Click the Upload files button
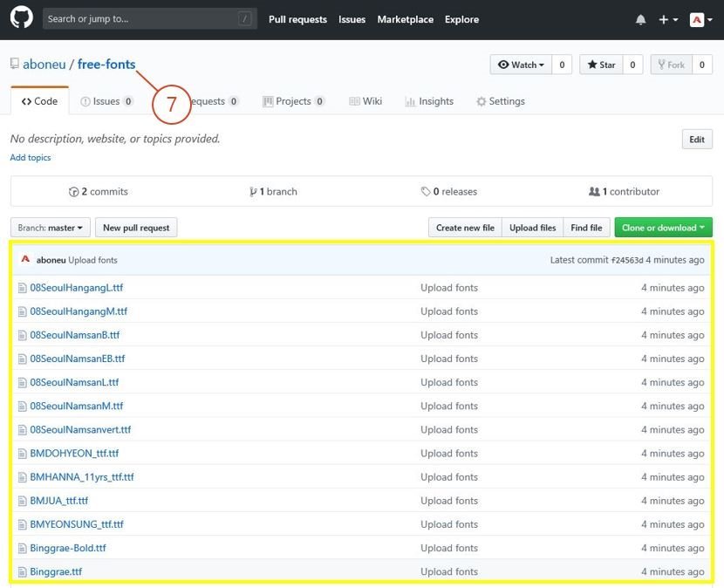This screenshot has width=724, height=588. (x=532, y=228)
